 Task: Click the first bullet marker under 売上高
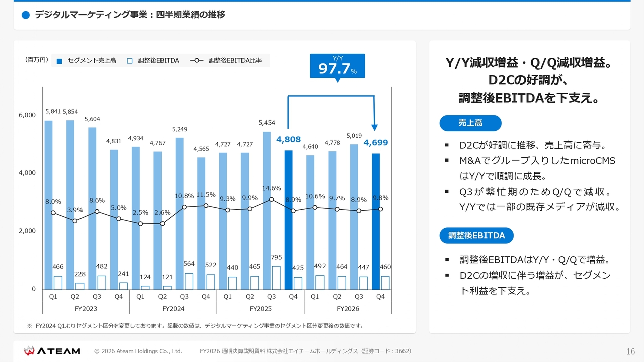tap(447, 146)
